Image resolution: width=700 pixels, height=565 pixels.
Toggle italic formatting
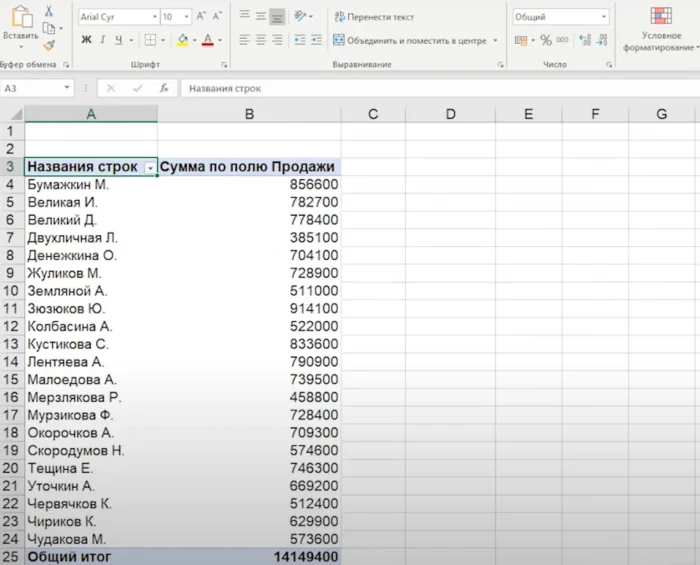point(103,40)
